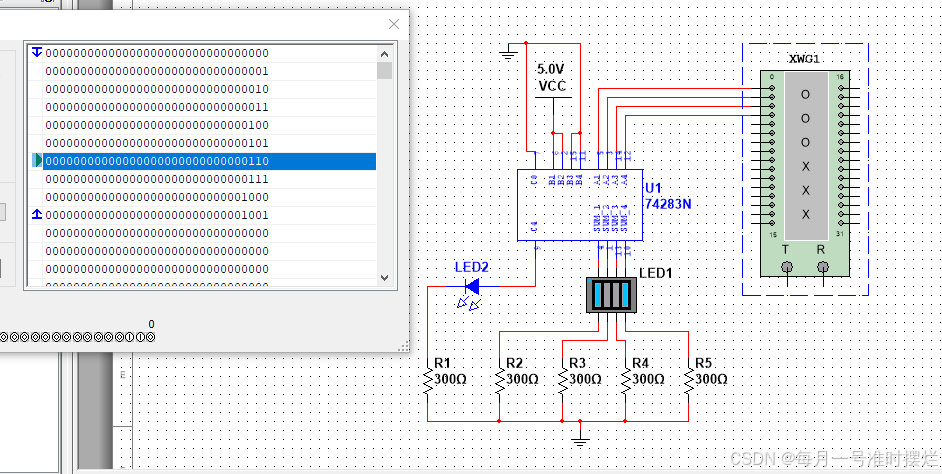
Task: Select the R5 300Ω resistor symbol
Action: click(688, 381)
